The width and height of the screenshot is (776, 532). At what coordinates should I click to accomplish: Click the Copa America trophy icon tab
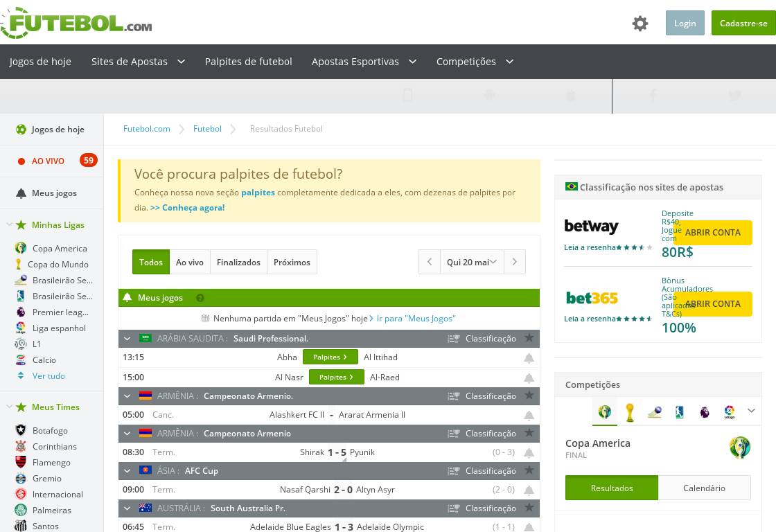[604, 411]
